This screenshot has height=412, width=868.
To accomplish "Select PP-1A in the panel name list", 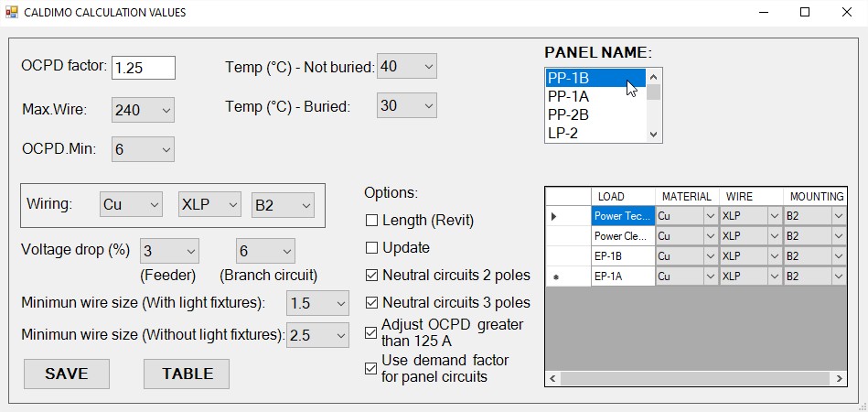I will tap(595, 96).
